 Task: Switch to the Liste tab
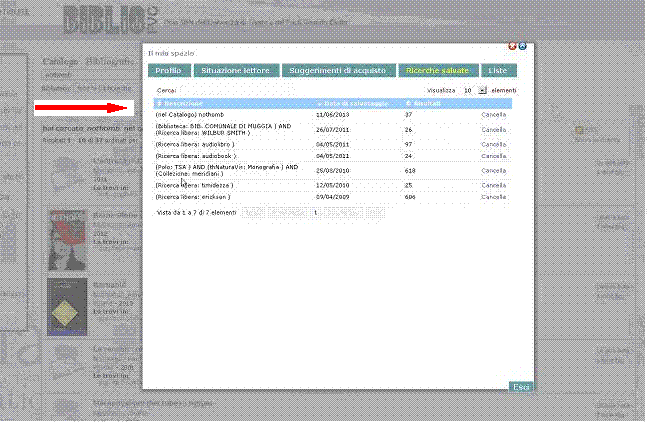pyautogui.click(x=496, y=70)
